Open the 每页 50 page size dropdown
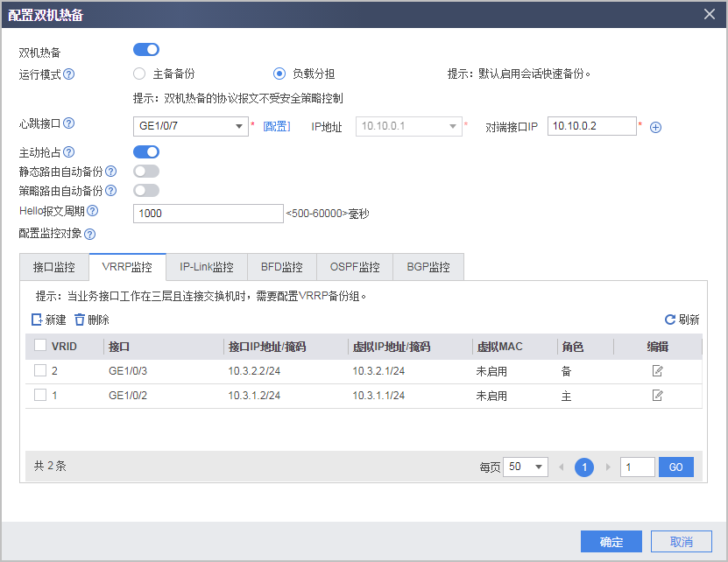This screenshot has height=562, width=728. pyautogui.click(x=526, y=467)
